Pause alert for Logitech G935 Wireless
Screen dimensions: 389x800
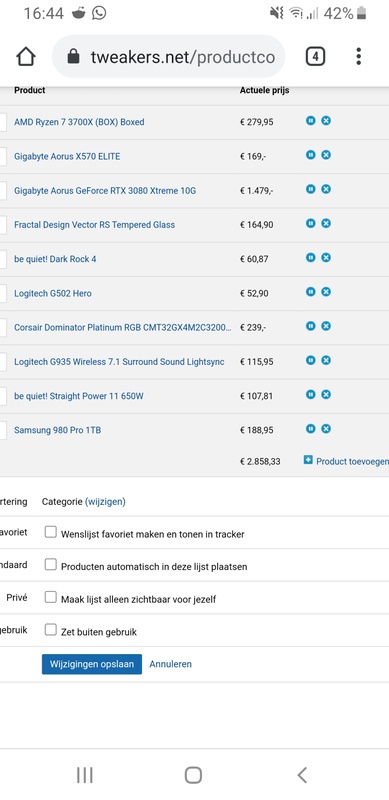tap(310, 360)
